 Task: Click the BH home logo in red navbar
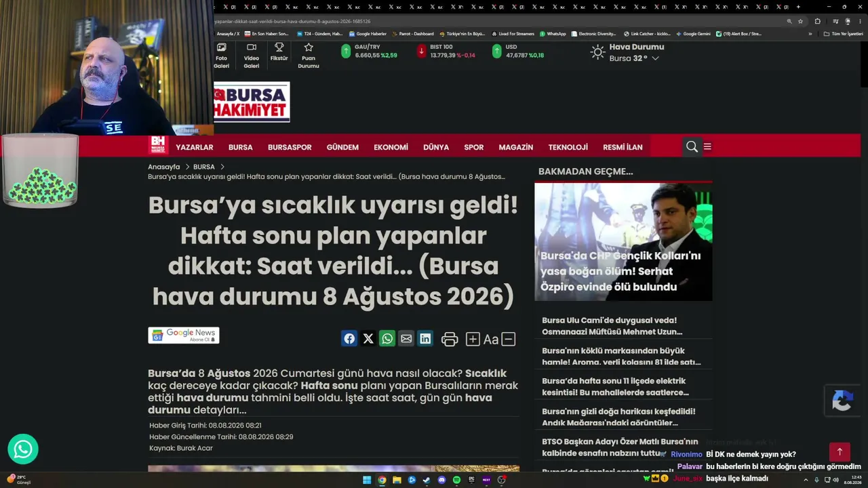158,146
